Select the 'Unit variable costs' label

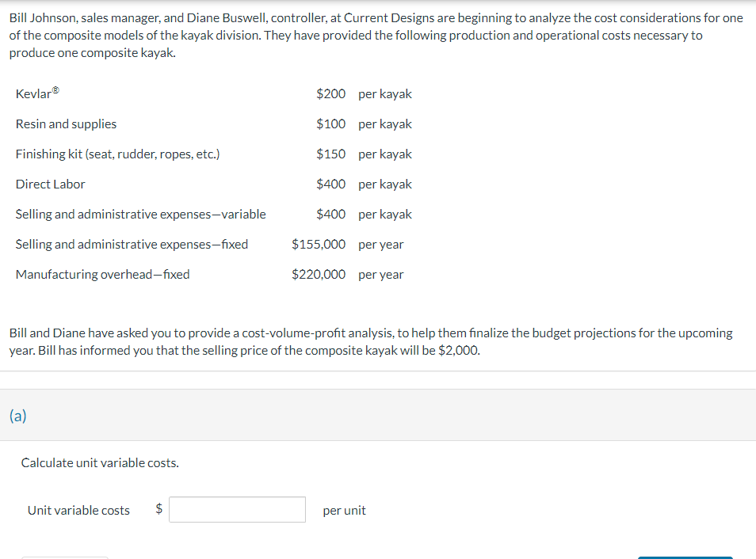tap(78, 510)
